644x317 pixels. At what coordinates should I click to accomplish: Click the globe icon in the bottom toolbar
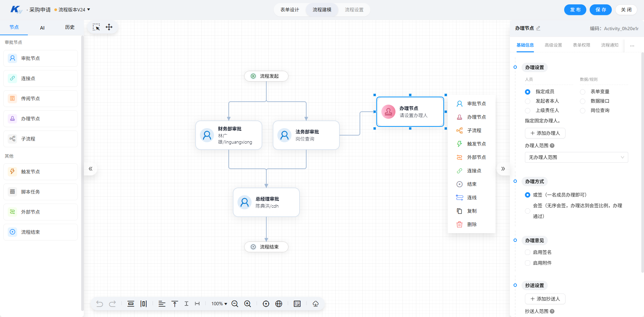pos(279,304)
